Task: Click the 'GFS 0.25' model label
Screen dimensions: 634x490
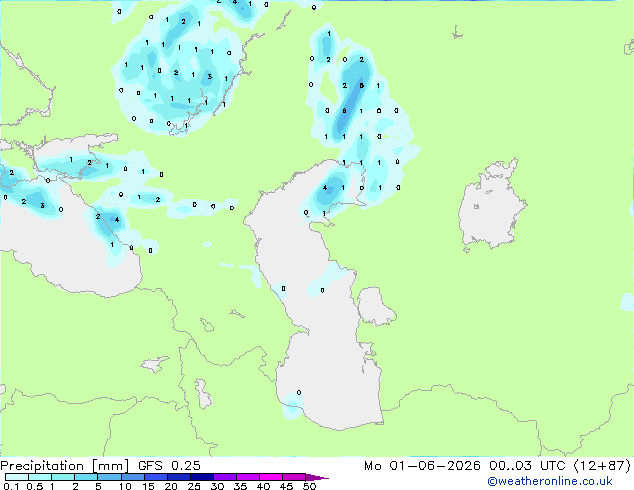Action: [169, 466]
